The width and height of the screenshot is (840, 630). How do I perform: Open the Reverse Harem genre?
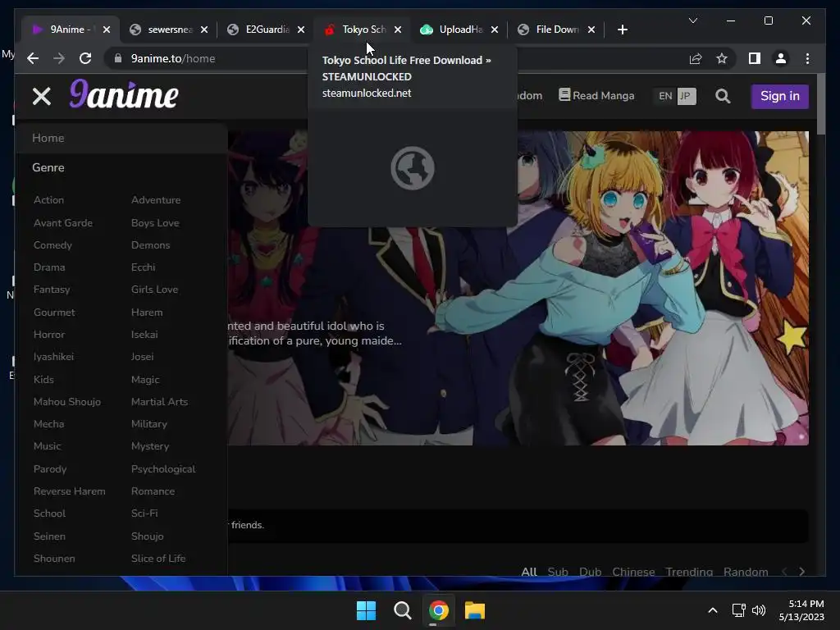point(69,491)
